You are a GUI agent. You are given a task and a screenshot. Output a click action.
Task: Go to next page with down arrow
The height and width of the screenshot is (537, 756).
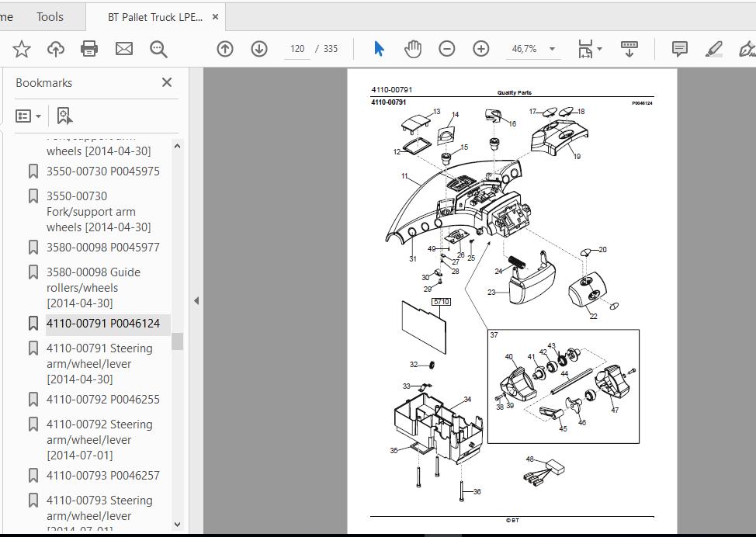[x=259, y=49]
